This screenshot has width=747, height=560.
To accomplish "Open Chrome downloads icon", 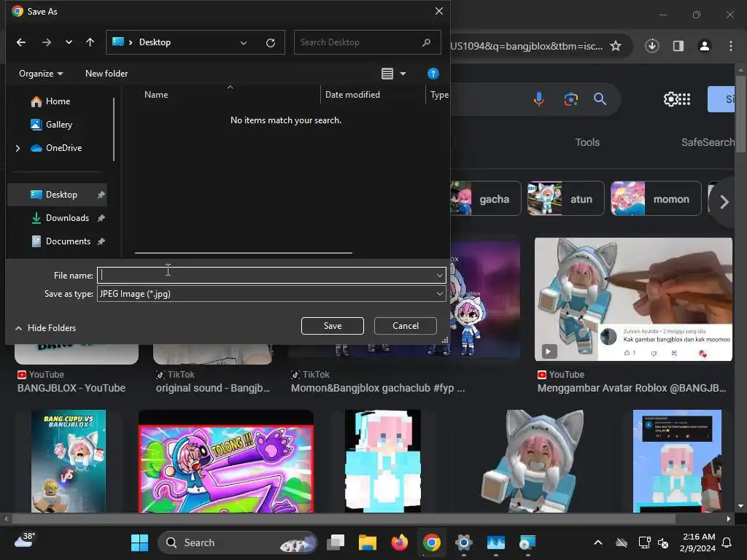I will 651,46.
